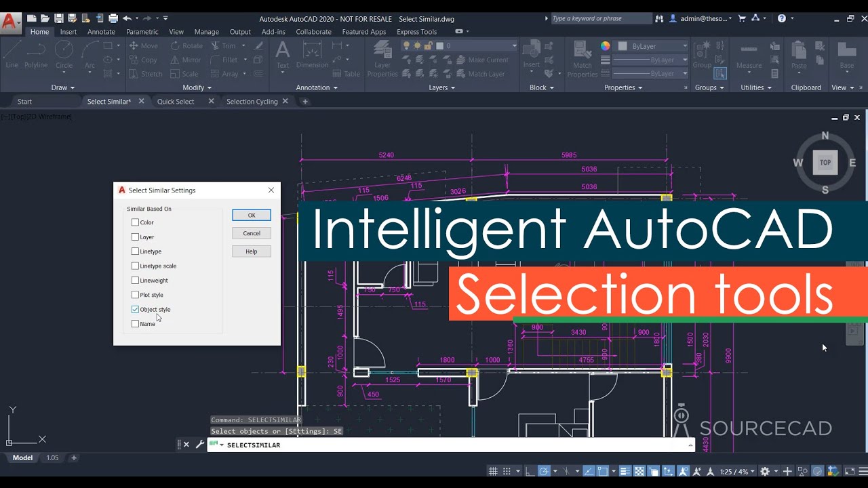Expand the Utilities panel dropdown
868x488 pixels.
pos(756,87)
